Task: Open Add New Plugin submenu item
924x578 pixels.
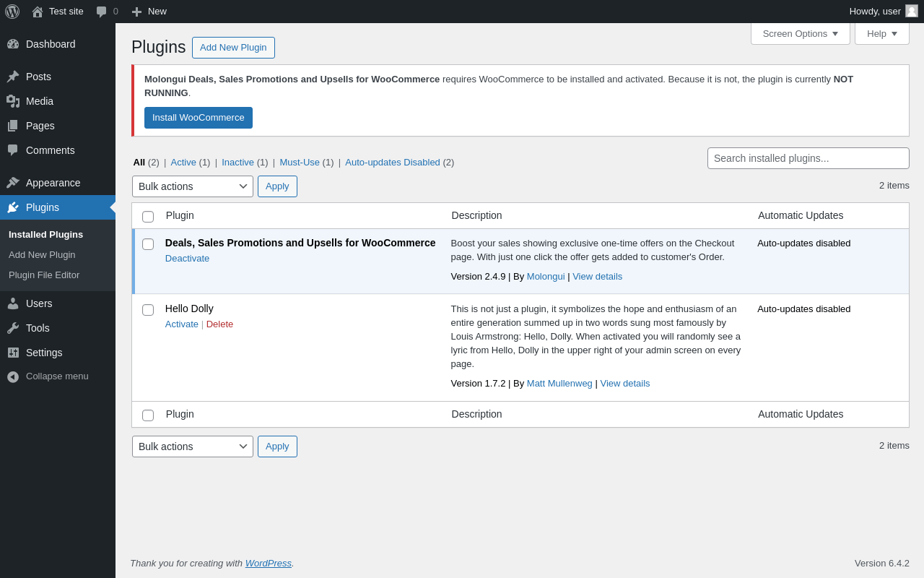Action: (42, 255)
